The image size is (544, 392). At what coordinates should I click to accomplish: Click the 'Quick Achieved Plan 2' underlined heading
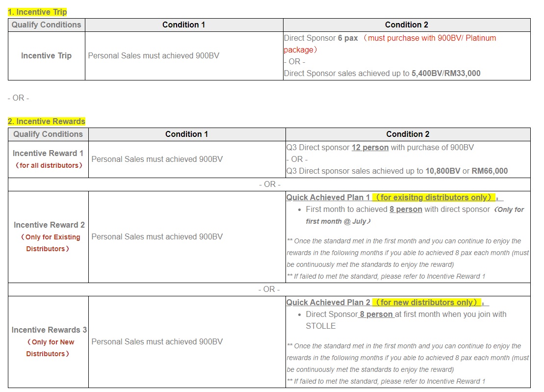(328, 303)
